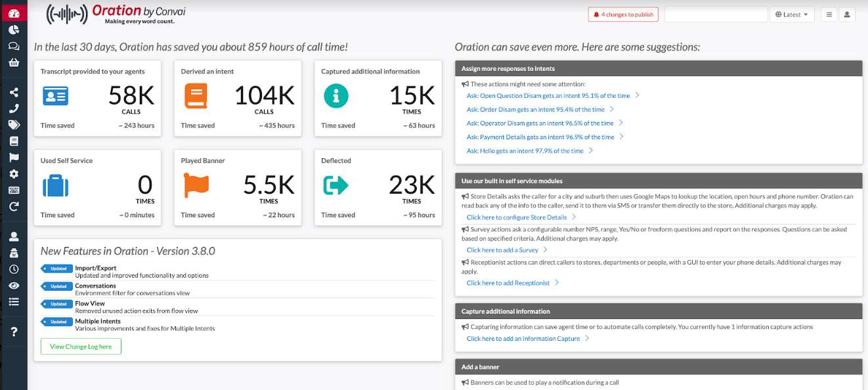Select the share/flow icon in sidebar
Screen dimensions: 868x390
(13, 93)
